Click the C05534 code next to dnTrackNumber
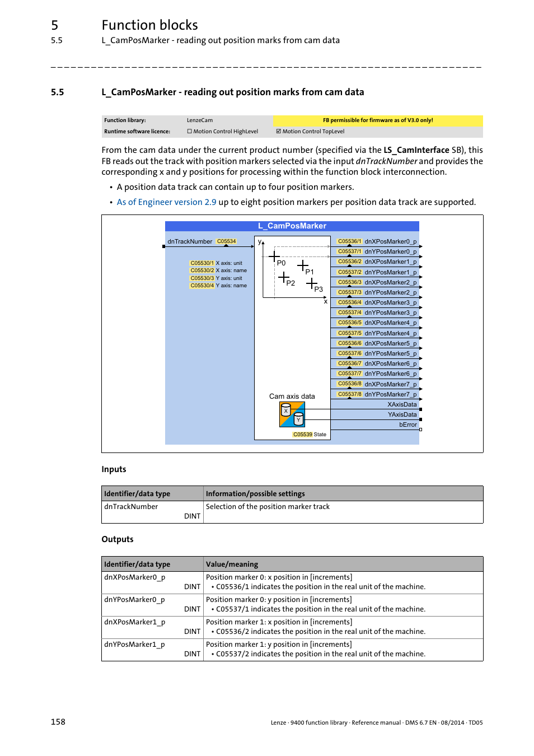This screenshot has width=534, height=756. coord(226,241)
